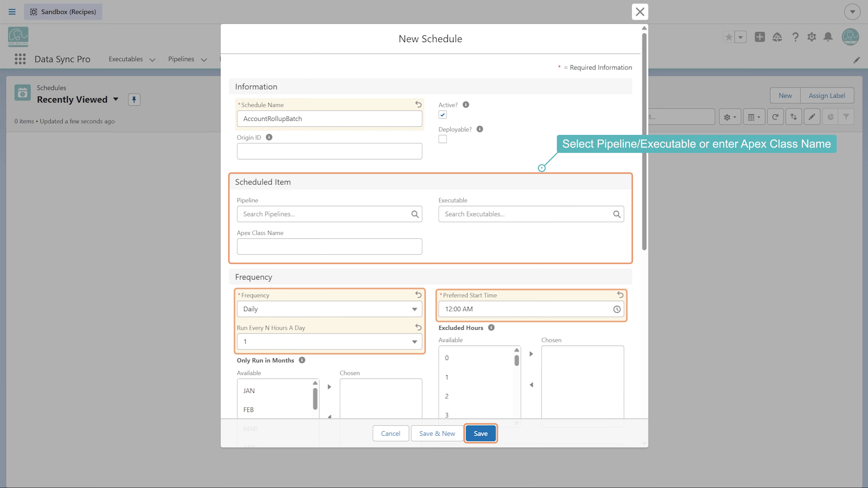Click the New Schedule dialog scrollbar

pyautogui.click(x=644, y=141)
